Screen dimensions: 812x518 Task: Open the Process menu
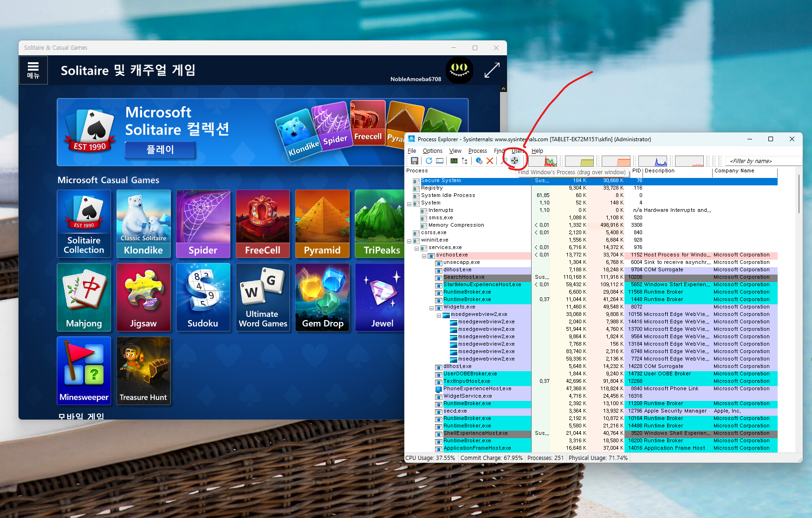pos(478,151)
